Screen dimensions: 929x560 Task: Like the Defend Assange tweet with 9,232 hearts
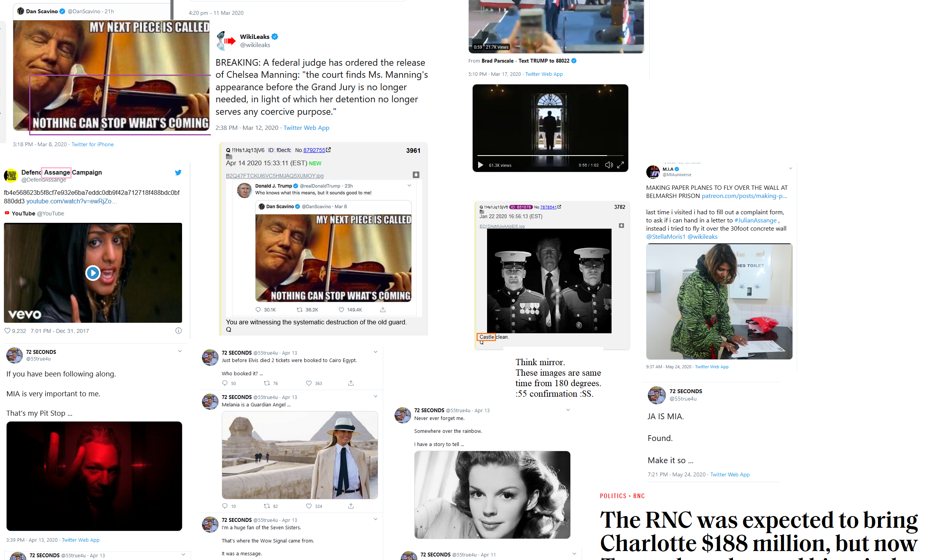point(7,331)
